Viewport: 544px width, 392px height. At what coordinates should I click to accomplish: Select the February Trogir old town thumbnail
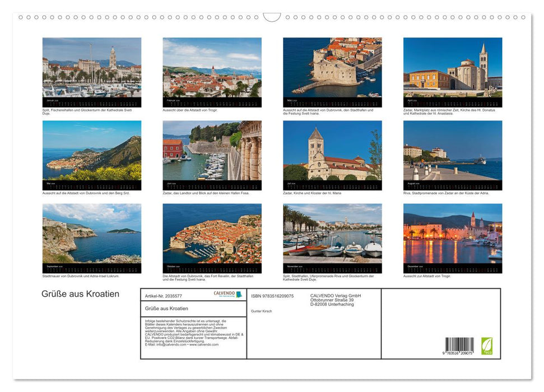tap(212, 68)
